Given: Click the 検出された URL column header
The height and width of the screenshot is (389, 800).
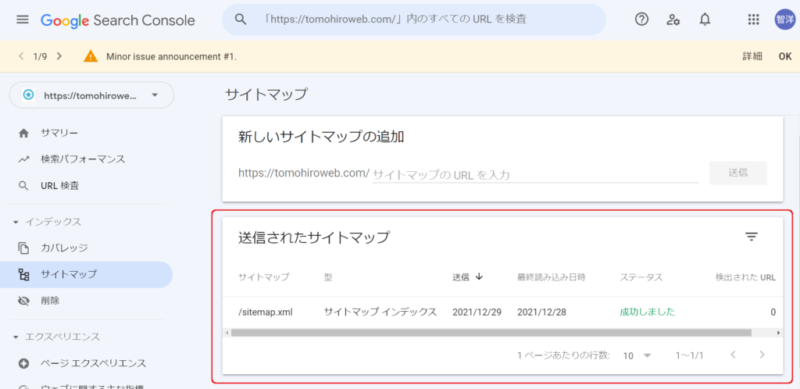Looking at the screenshot, I should coord(745,277).
